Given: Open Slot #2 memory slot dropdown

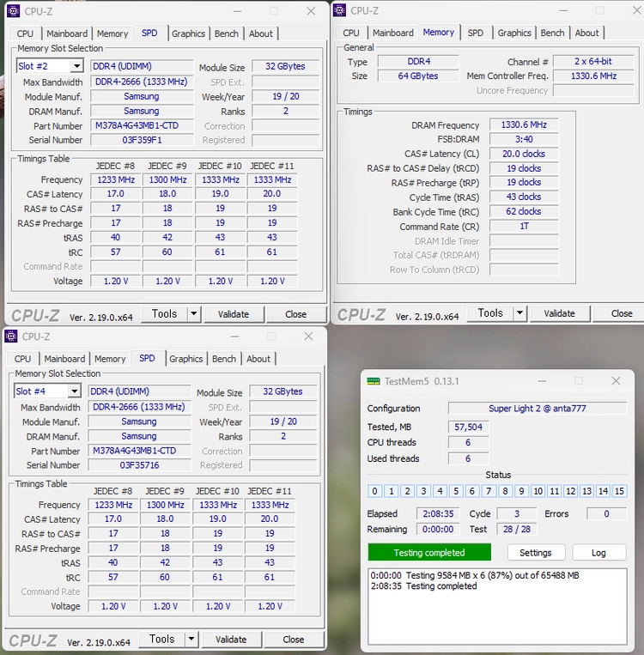Looking at the screenshot, I should (76, 66).
